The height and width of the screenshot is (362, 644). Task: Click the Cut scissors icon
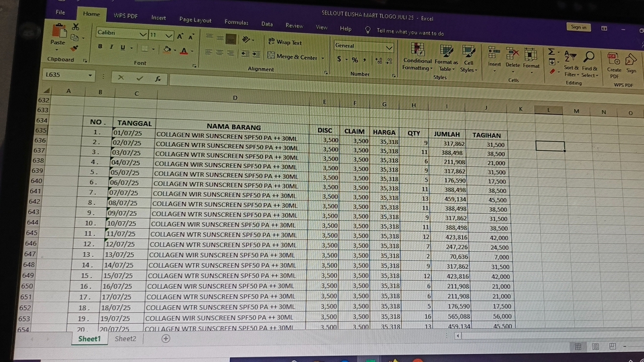[x=76, y=27]
